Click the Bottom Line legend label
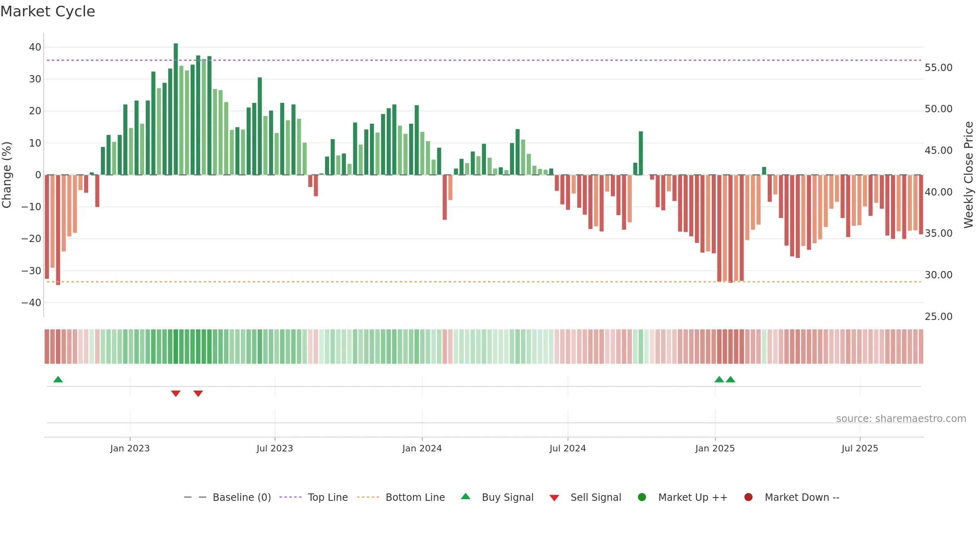The width and height of the screenshot is (980, 551). point(415,497)
